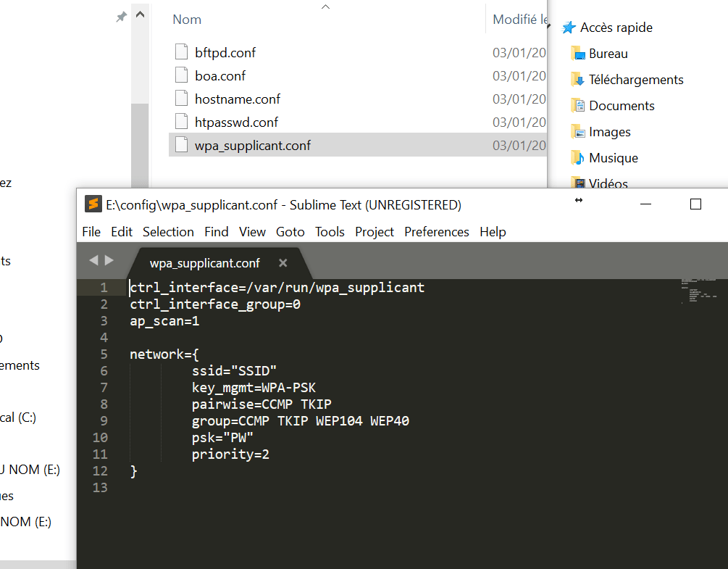Select htpasswd.conf in the file list
Image resolution: width=728 pixels, height=569 pixels.
236,122
